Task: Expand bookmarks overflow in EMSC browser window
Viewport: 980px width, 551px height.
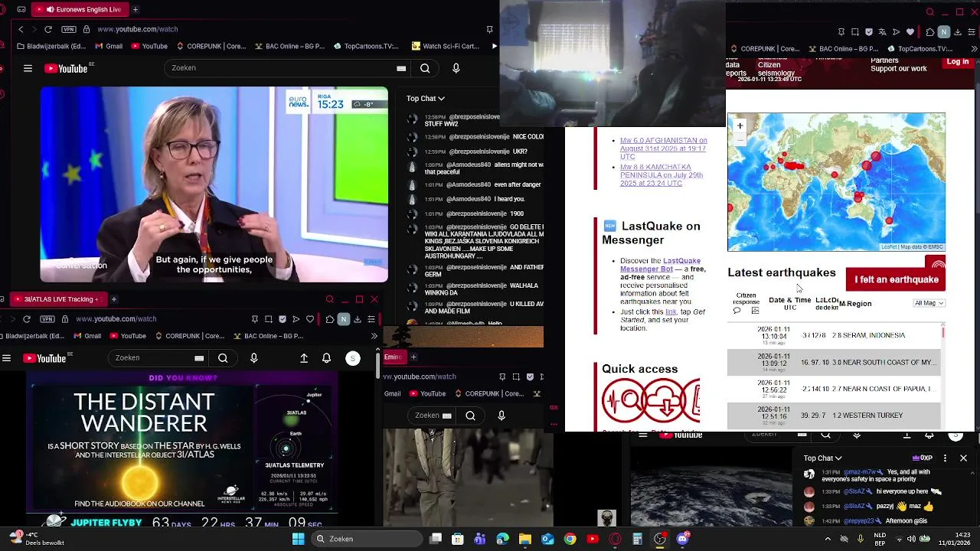Action: (974, 49)
